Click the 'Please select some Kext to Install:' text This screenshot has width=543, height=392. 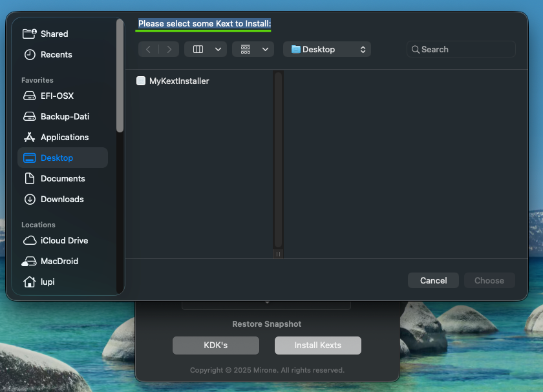point(204,23)
